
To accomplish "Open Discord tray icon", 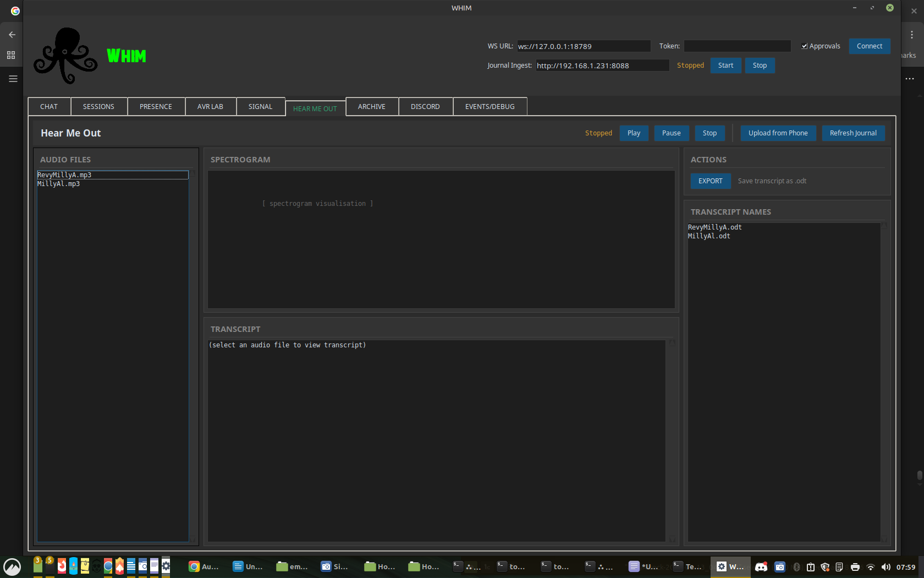I will (x=761, y=567).
